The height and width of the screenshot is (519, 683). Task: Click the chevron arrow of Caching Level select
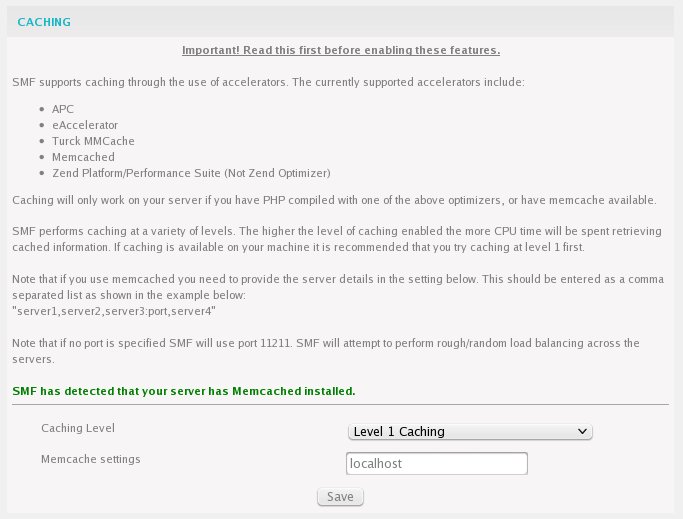(x=582, y=431)
